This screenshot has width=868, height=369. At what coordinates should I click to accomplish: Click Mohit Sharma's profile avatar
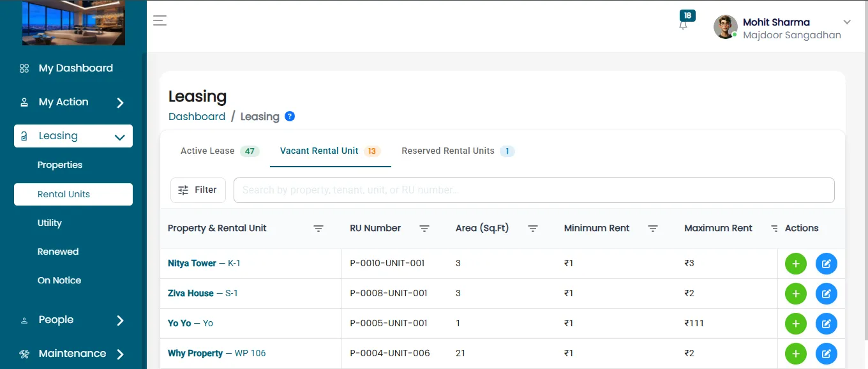[x=726, y=27]
